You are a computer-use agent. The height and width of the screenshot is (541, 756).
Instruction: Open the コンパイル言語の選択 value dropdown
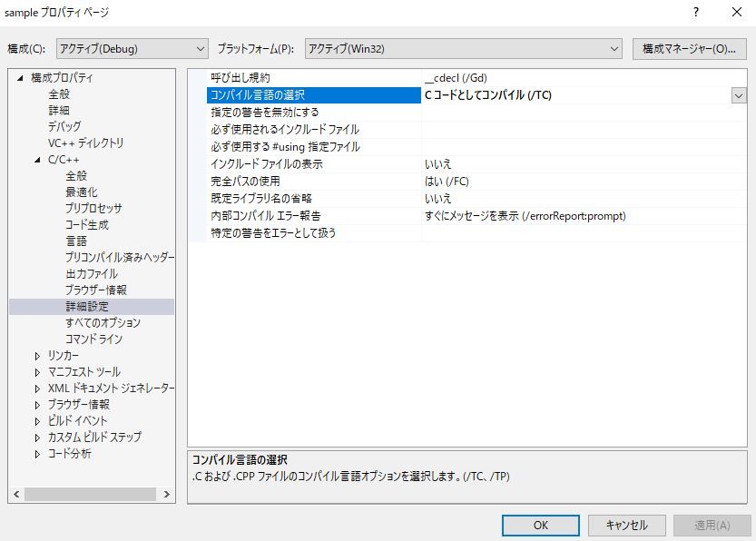[740, 93]
